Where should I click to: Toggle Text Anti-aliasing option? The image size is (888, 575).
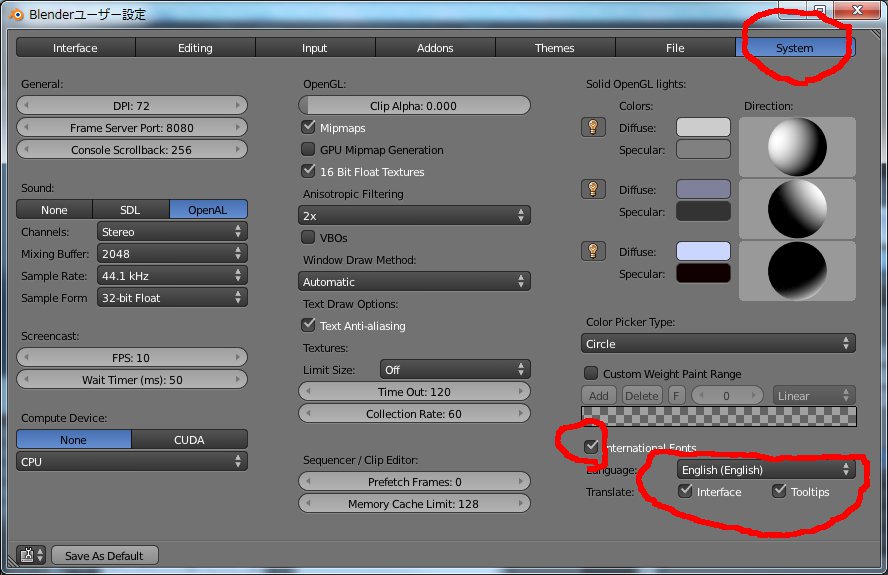click(x=308, y=325)
